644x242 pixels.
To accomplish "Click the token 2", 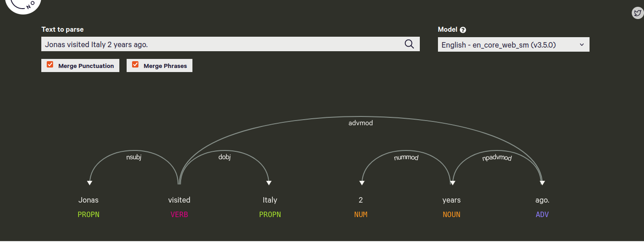I will tap(361, 200).
